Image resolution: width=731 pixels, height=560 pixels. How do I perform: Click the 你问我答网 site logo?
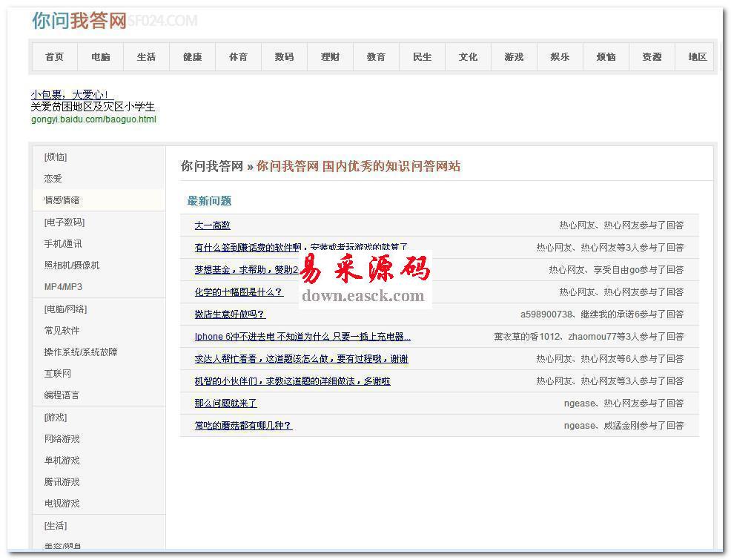[x=80, y=21]
